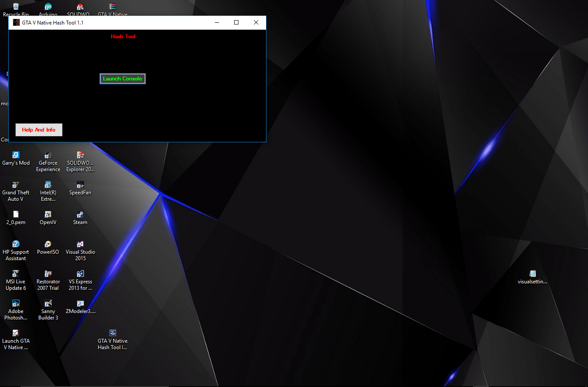Minimize the GTA V Native Hash Tool window

point(217,23)
